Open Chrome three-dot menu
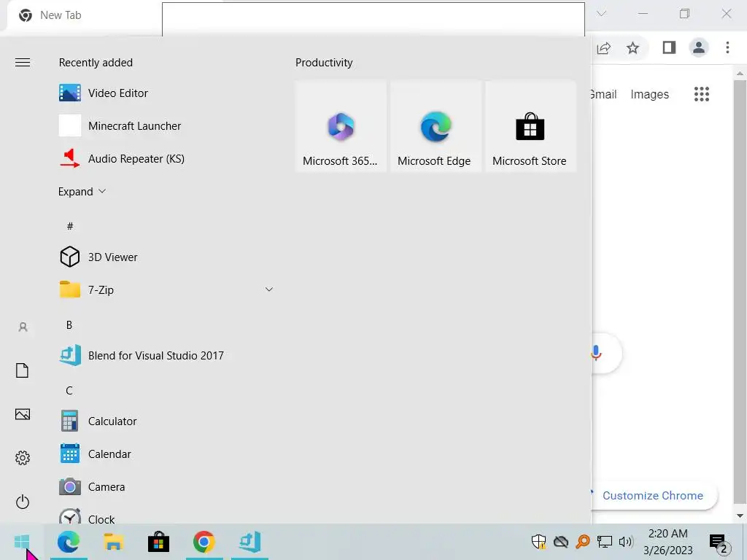Image resolution: width=747 pixels, height=560 pixels. (727, 47)
